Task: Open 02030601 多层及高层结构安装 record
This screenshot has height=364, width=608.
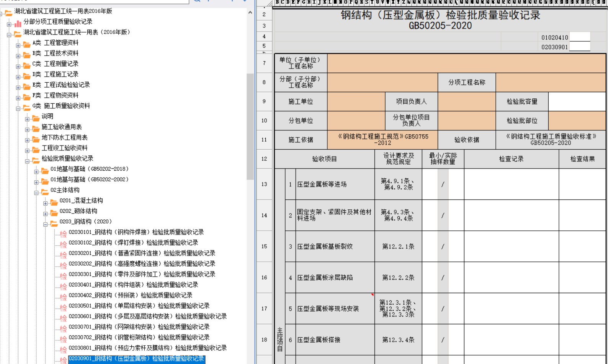Action: [148, 317]
